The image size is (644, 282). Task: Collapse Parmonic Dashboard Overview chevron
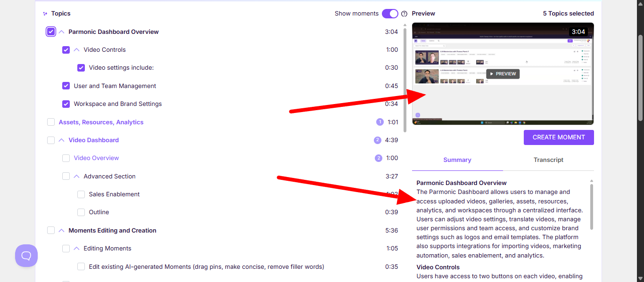(x=61, y=32)
